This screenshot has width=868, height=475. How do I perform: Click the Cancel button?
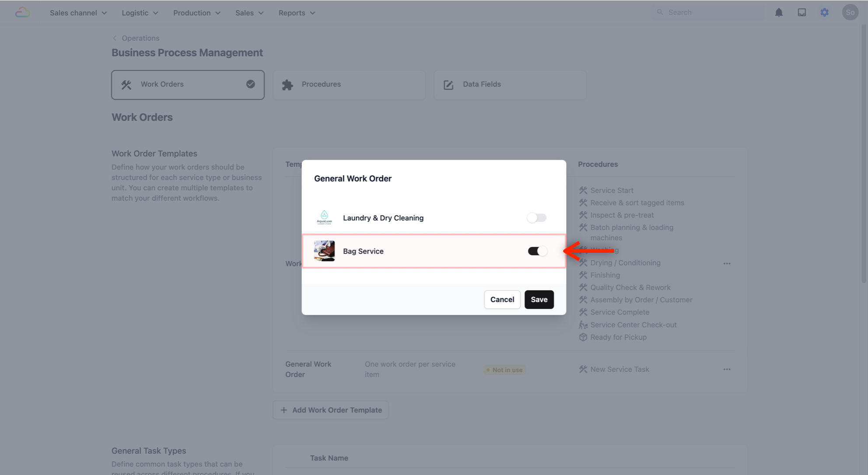point(502,300)
